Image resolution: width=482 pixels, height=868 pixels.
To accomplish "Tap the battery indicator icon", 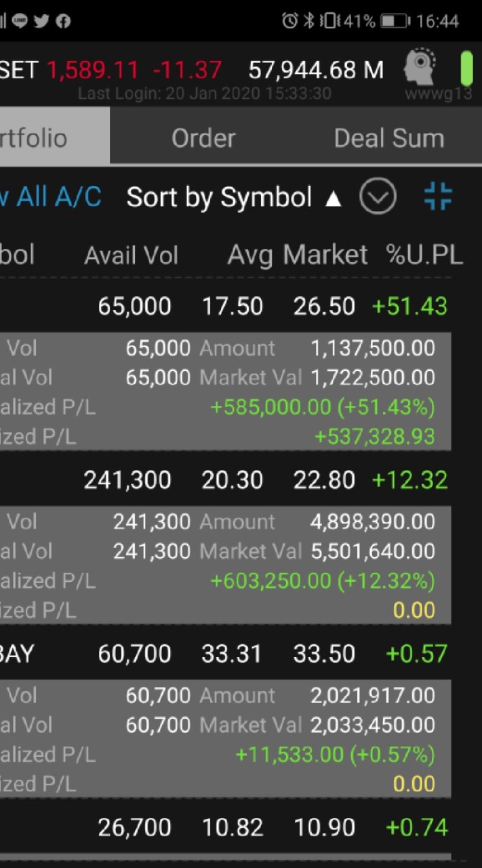I will [395, 21].
